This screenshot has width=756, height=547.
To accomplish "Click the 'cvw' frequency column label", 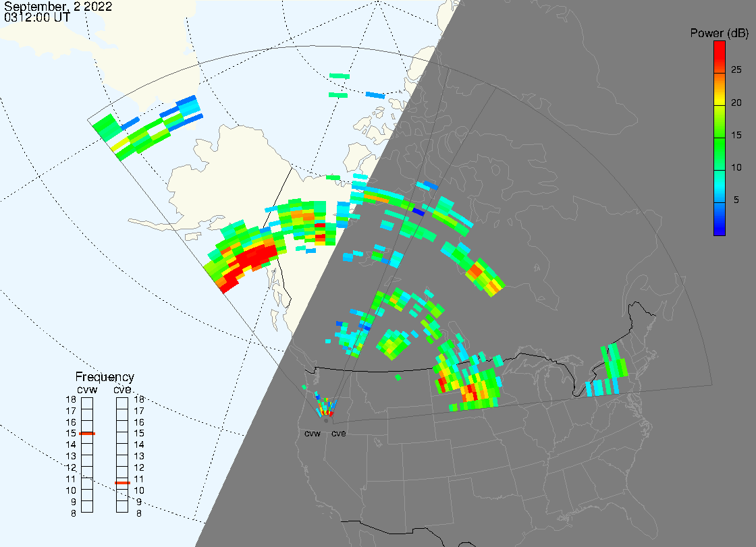I will click(87, 389).
